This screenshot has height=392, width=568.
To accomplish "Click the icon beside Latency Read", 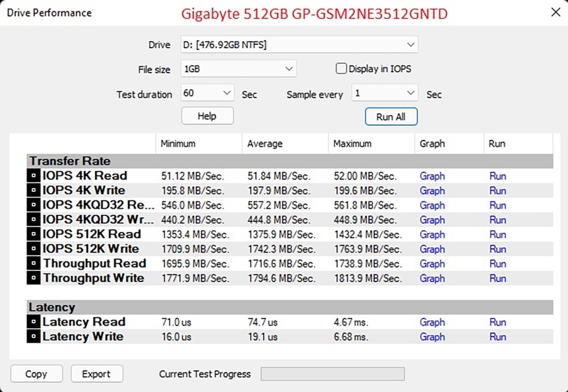I will pyautogui.click(x=34, y=322).
